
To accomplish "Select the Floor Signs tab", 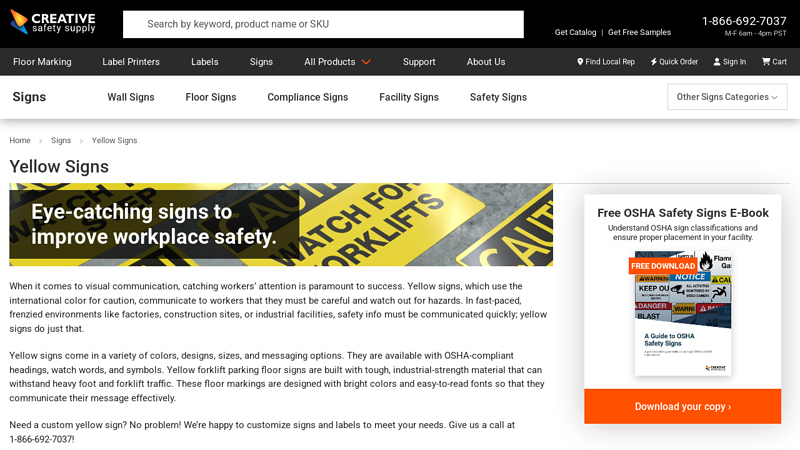I will tap(211, 97).
